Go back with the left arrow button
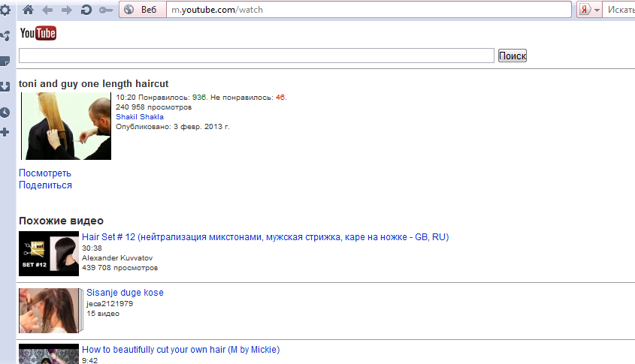Image resolution: width=635 pixels, height=364 pixels. pos(47,10)
